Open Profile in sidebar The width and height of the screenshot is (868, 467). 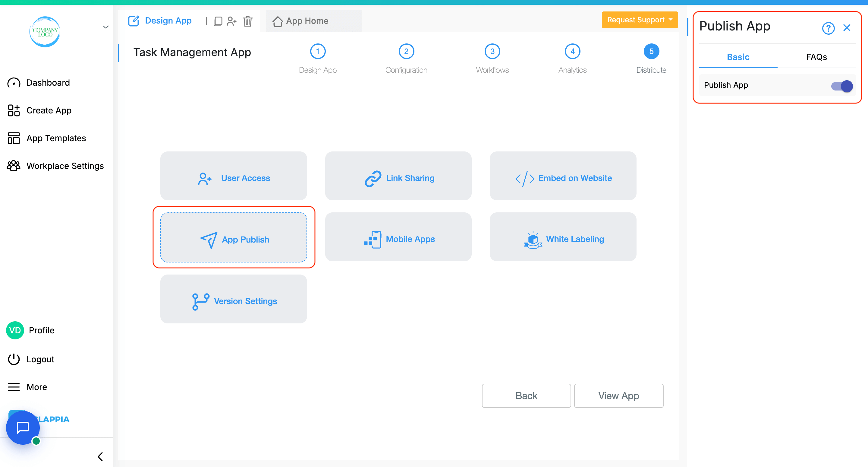[42, 330]
